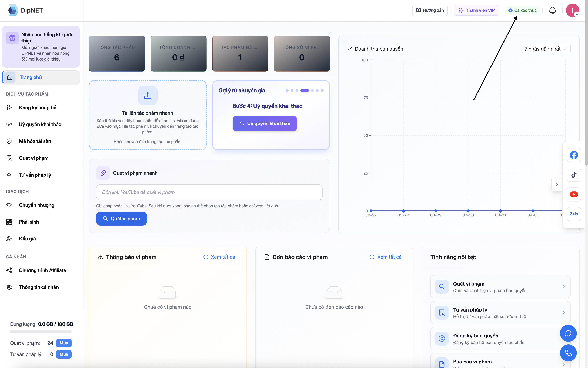Screen dimensions: 588x368
Task: Click the gift icon in referral banner
Action: [x=12, y=38]
